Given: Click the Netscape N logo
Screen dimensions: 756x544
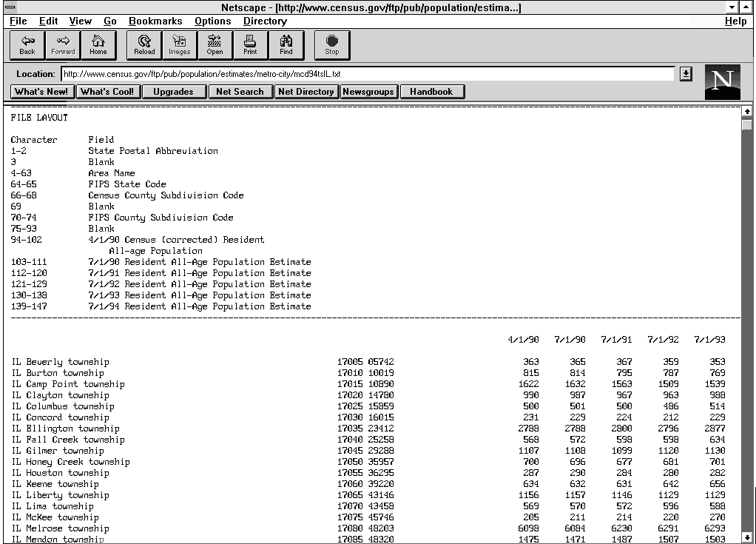Looking at the screenshot, I should click(x=722, y=82).
